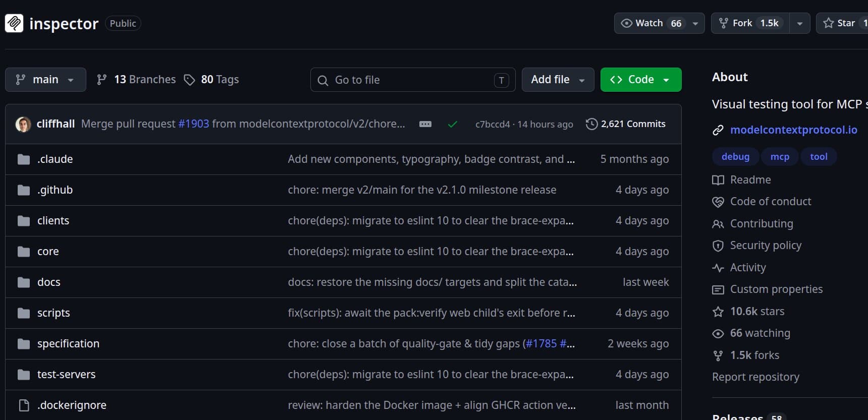Click the shield icon beside Security policy

pyautogui.click(x=718, y=246)
